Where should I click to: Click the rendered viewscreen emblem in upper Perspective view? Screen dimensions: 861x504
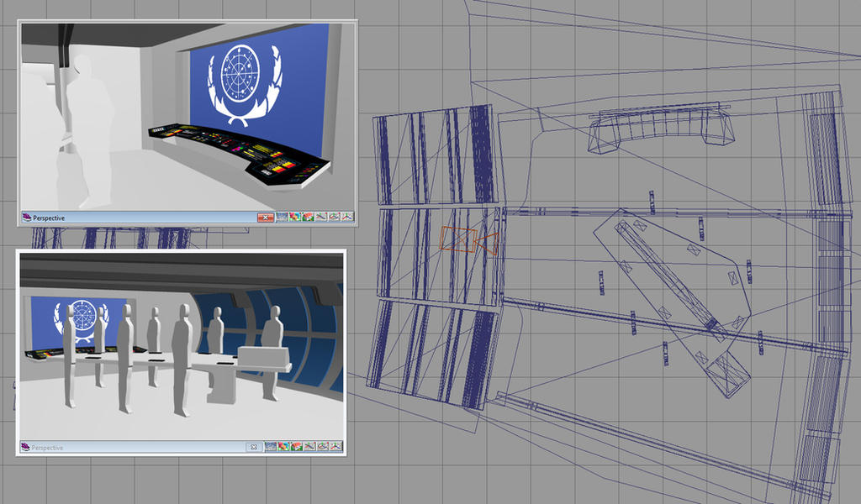pyautogui.click(x=245, y=85)
